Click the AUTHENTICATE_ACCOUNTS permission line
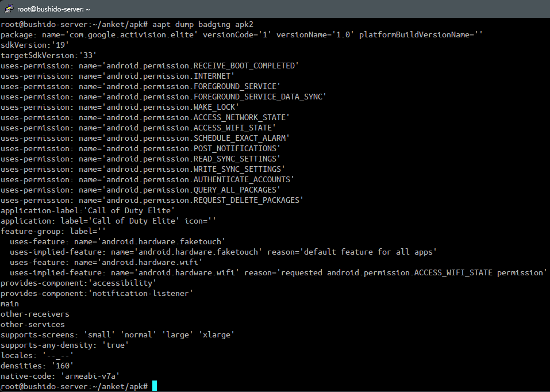This screenshot has height=392, width=550. (x=147, y=180)
